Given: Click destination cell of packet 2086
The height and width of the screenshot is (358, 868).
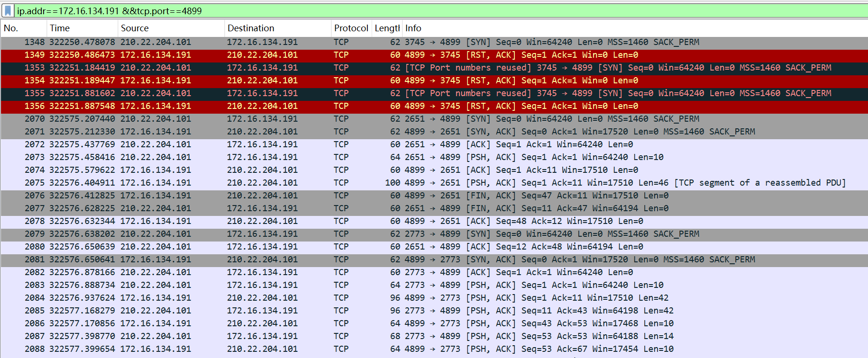Looking at the screenshot, I should click(262, 323).
